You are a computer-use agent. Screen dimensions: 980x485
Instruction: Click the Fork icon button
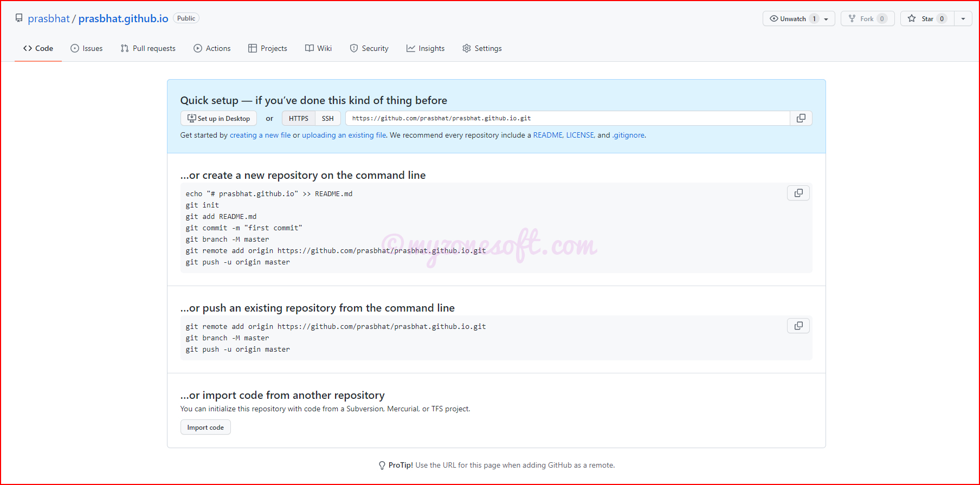pyautogui.click(x=852, y=18)
